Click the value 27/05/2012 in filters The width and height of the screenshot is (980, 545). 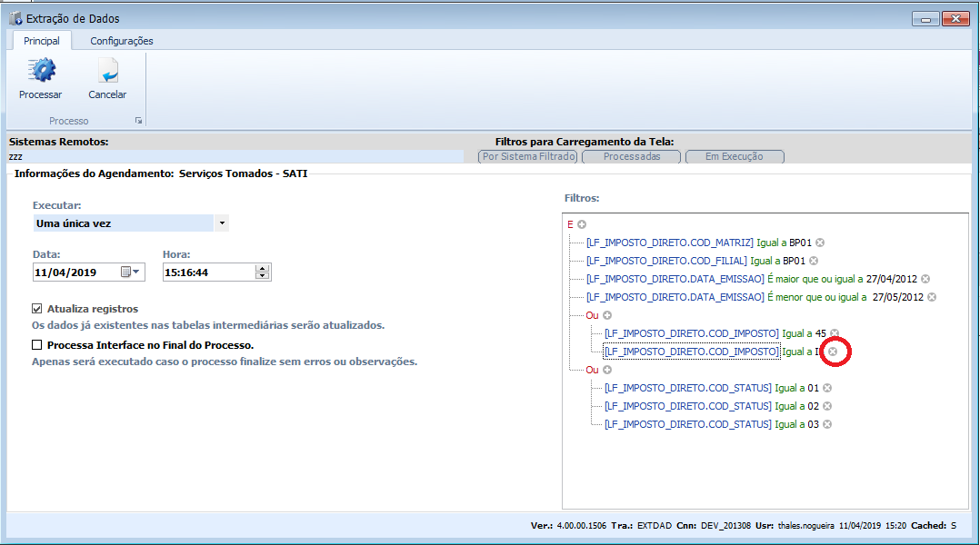click(897, 296)
